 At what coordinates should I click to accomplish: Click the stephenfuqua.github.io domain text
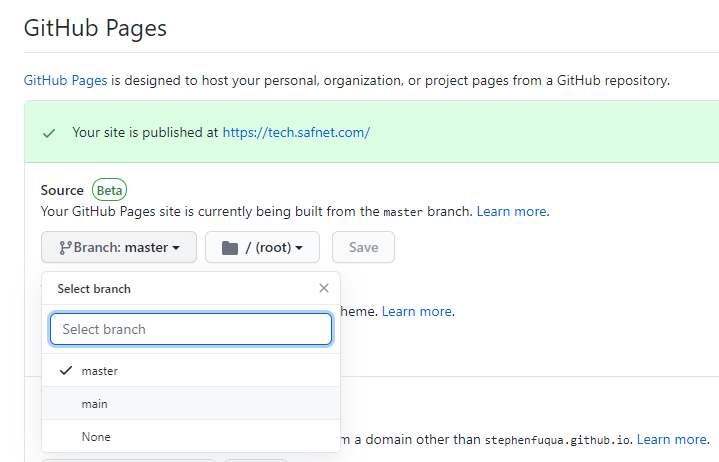point(557,440)
